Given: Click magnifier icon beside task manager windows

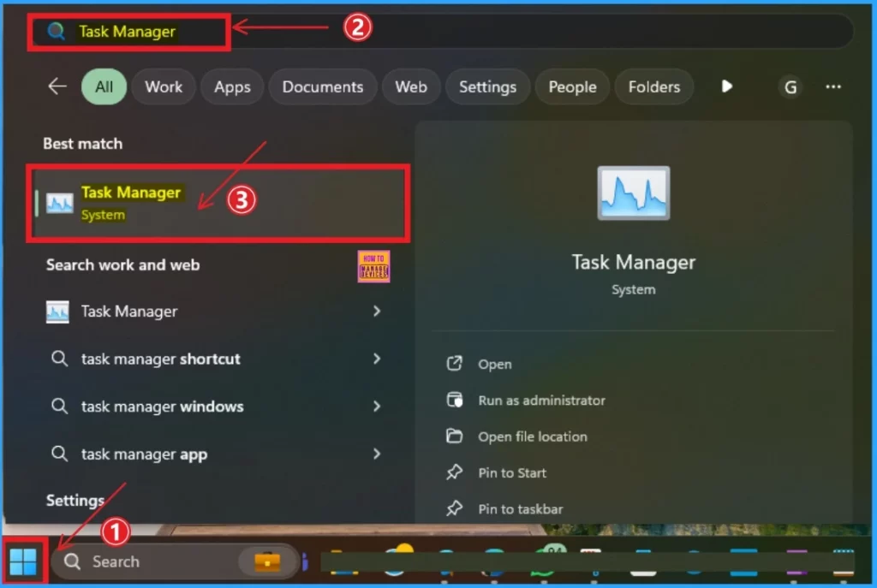Looking at the screenshot, I should click(59, 405).
